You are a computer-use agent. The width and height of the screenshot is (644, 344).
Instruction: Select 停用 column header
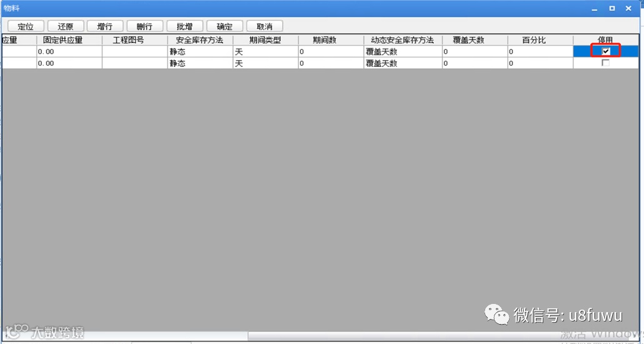606,40
